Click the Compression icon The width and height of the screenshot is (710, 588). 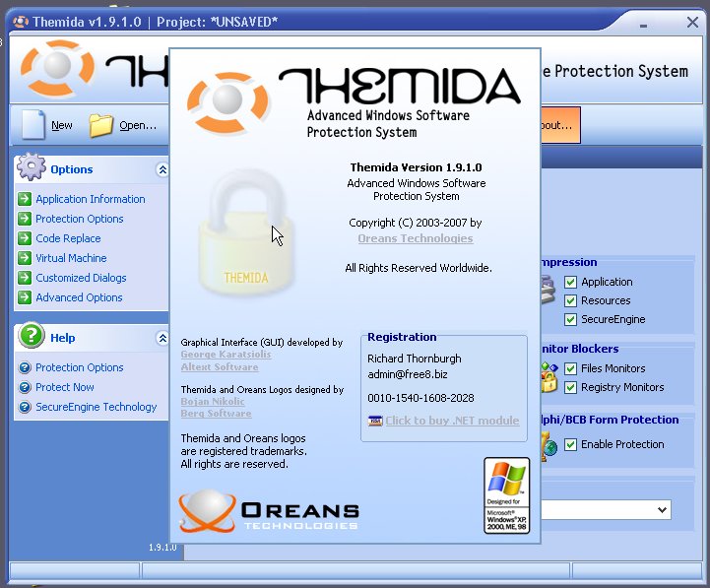coord(548,292)
